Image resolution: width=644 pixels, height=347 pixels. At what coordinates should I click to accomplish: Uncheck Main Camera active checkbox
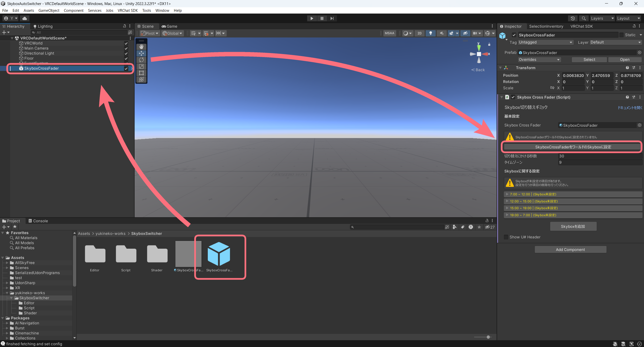point(126,48)
